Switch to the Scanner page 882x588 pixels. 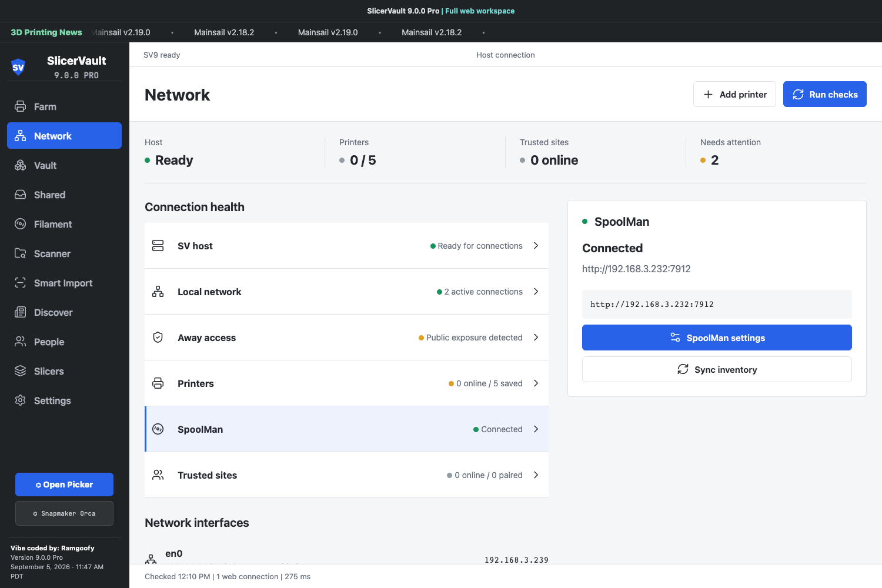click(64, 253)
